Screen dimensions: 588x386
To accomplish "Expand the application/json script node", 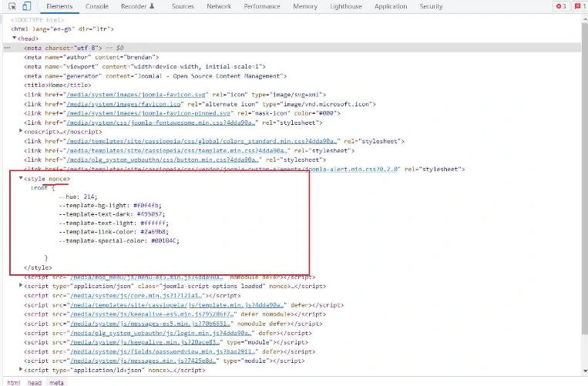I will tap(21, 286).
